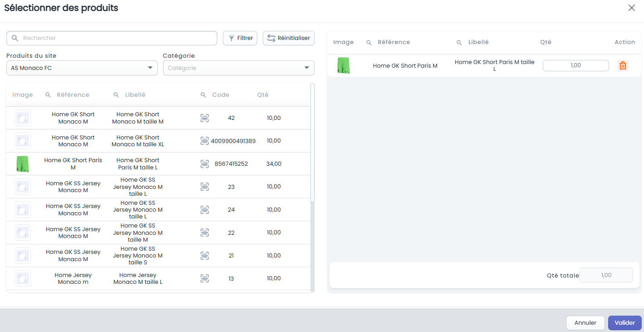The height and width of the screenshot is (332, 644).
Task: Click barcode icon for code 4009900491389
Action: pos(205,141)
